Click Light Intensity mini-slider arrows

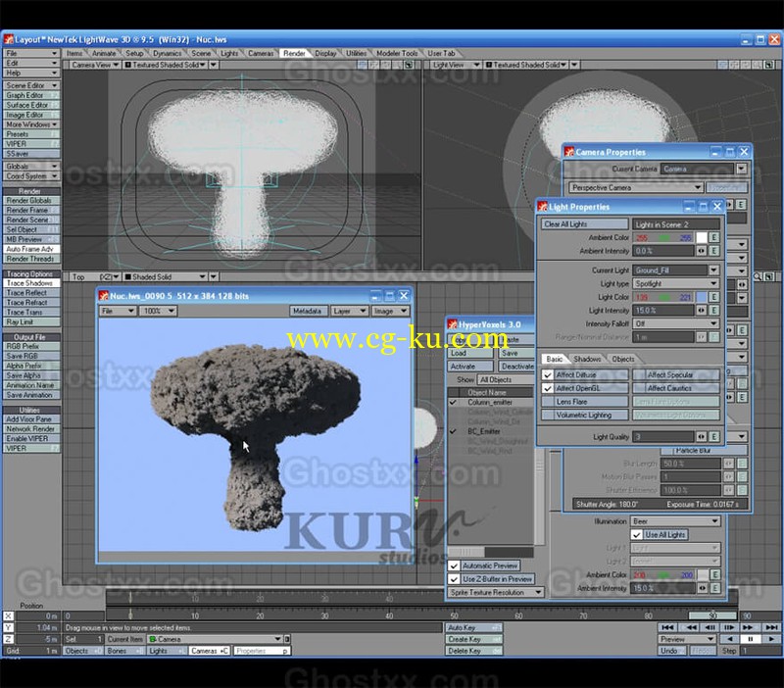pos(702,311)
